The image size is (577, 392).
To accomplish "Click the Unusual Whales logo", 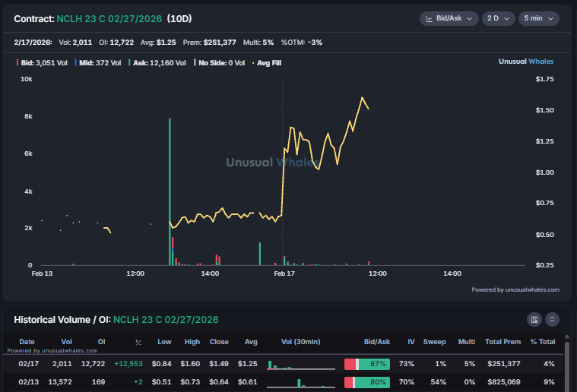I will pos(525,62).
